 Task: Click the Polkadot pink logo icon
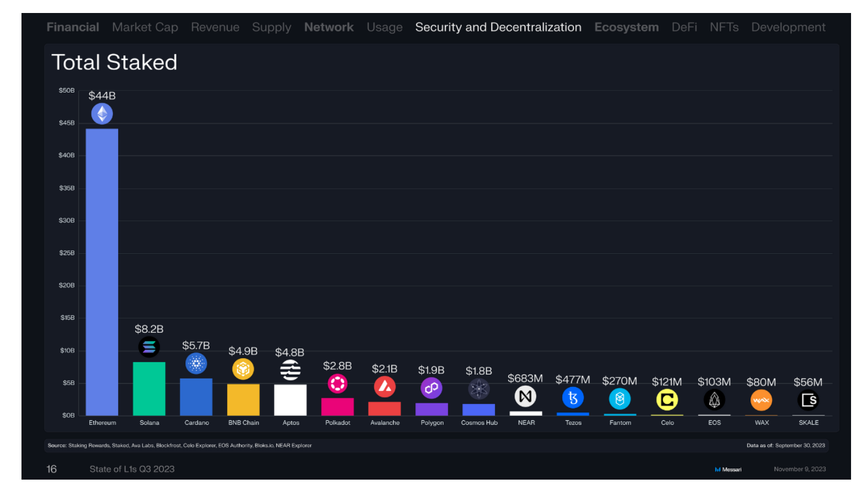point(337,384)
